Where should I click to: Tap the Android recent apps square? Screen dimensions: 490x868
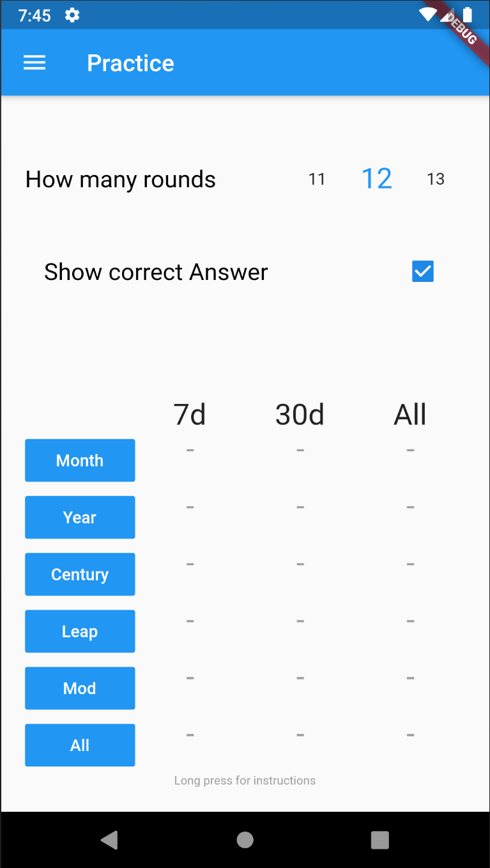tap(380, 840)
